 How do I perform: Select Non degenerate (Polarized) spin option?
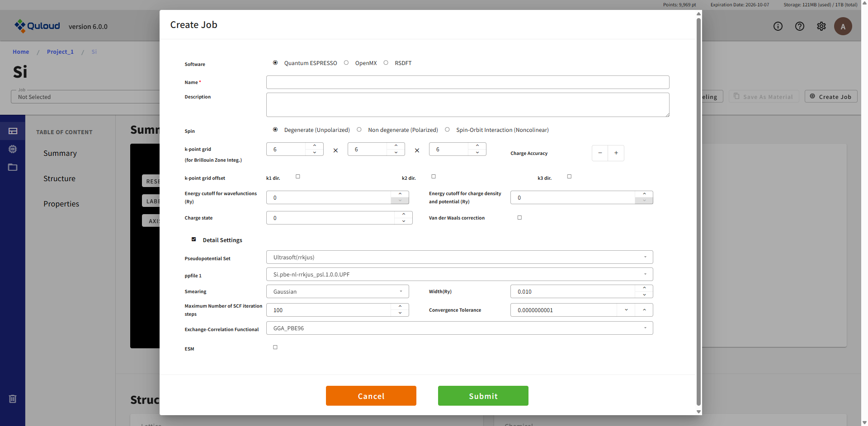tap(359, 130)
